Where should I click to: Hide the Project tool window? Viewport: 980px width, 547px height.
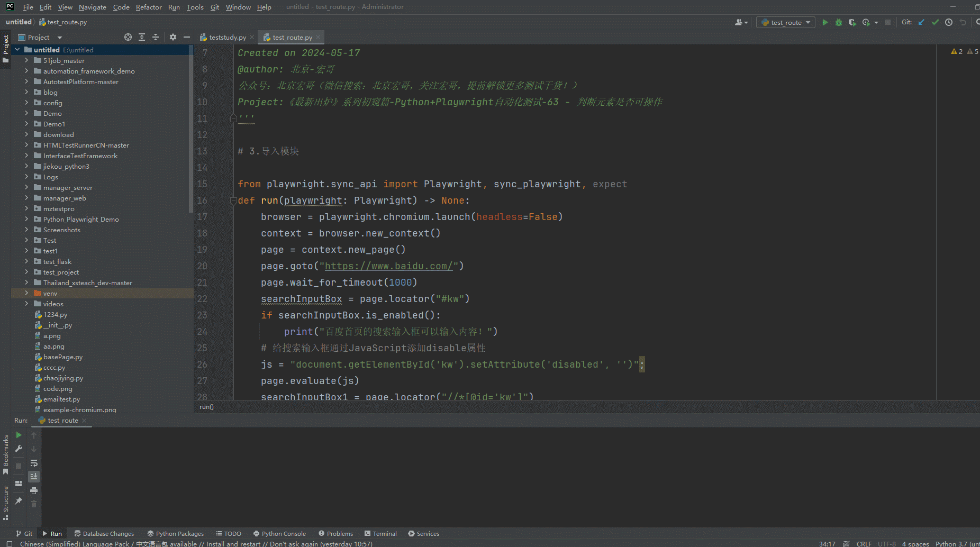coord(187,37)
